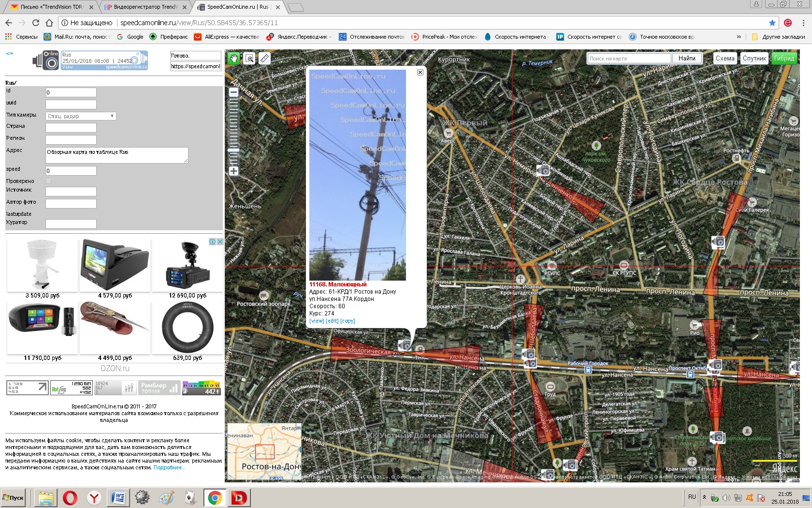Expand hidden bookmarks with the chevron
Viewport: 812px width, 508px height.
click(739, 37)
